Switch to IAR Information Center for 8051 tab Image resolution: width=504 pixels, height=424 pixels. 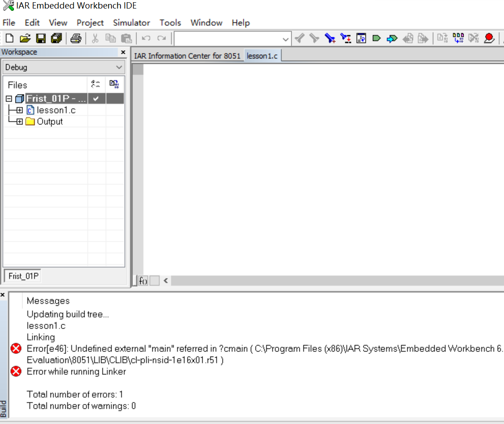(187, 56)
